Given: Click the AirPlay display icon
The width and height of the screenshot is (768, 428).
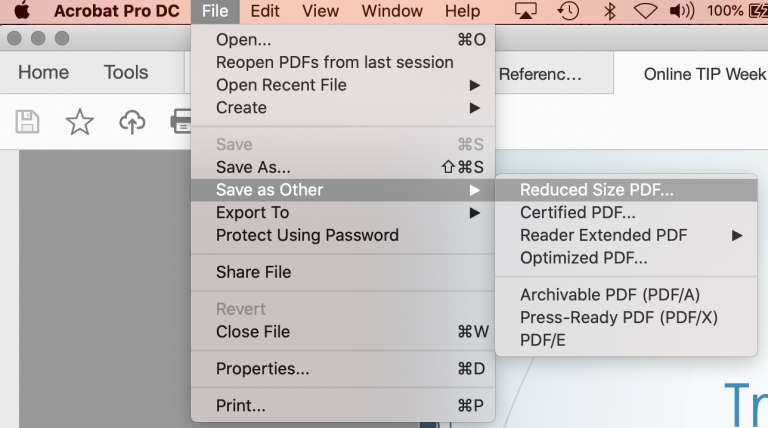Looking at the screenshot, I should pyautogui.click(x=526, y=11).
